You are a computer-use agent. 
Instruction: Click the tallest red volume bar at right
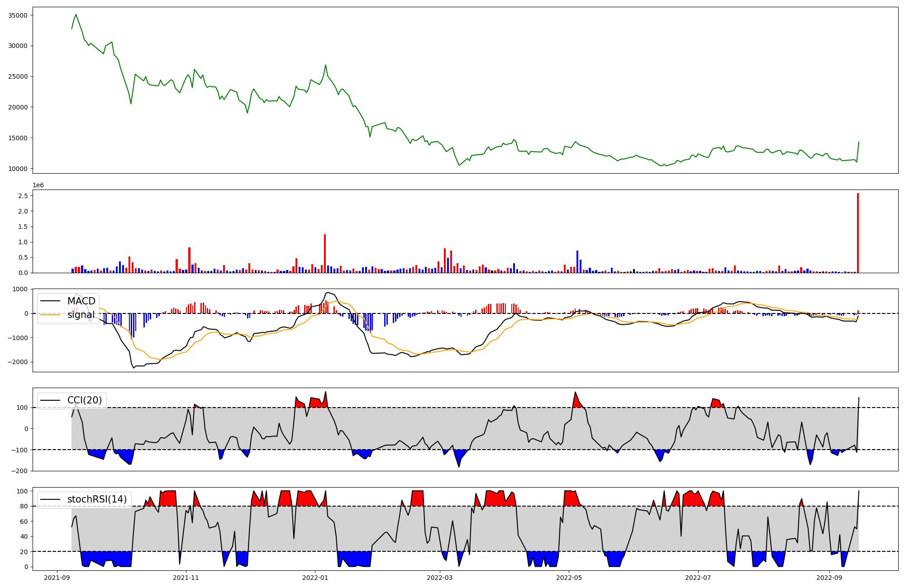(x=857, y=233)
